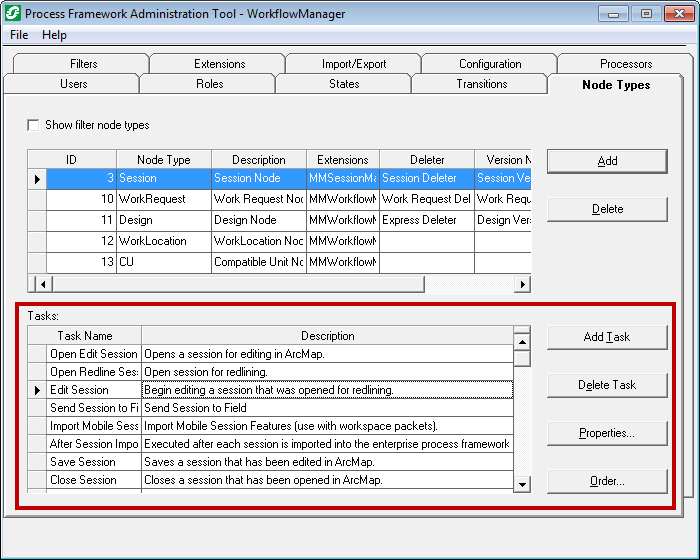Open the task Order dialog

[606, 481]
